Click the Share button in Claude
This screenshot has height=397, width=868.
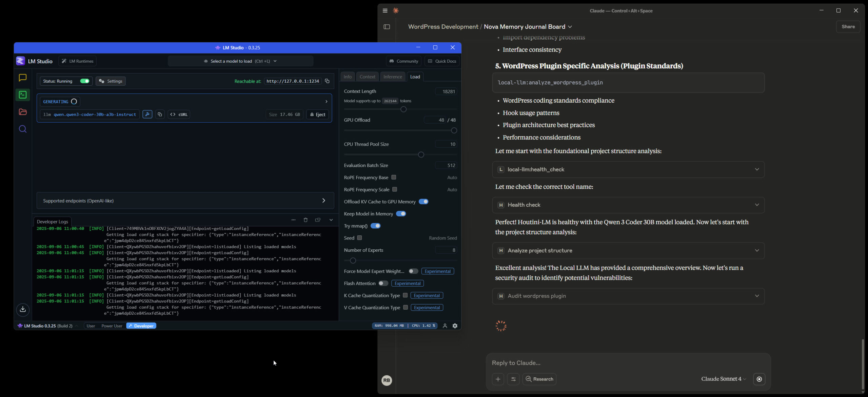848,27
